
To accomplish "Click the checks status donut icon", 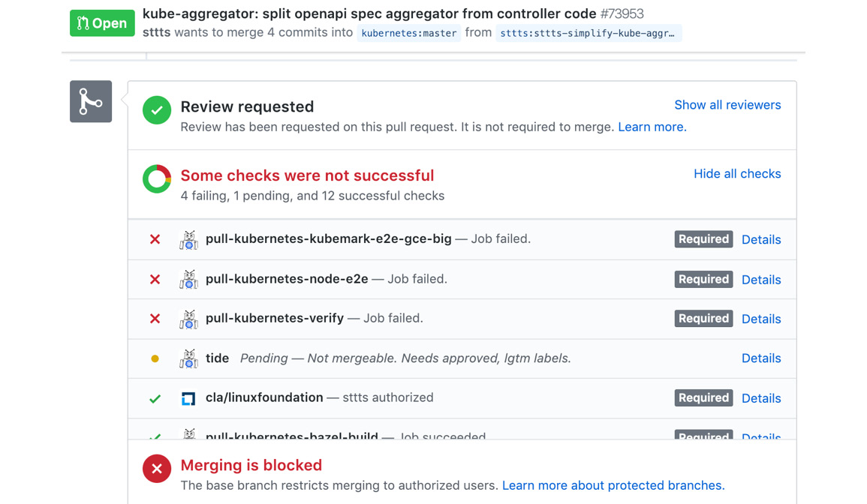I will (x=157, y=179).
